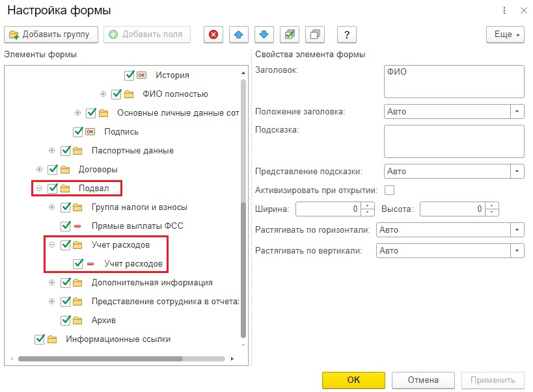Click the Подсказка text field
This screenshot has height=392, width=533.
[454, 141]
